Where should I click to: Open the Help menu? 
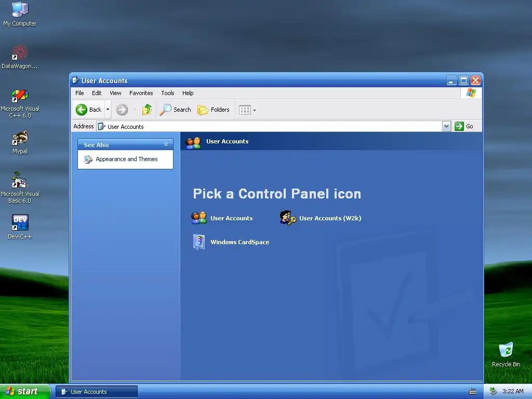coord(188,93)
